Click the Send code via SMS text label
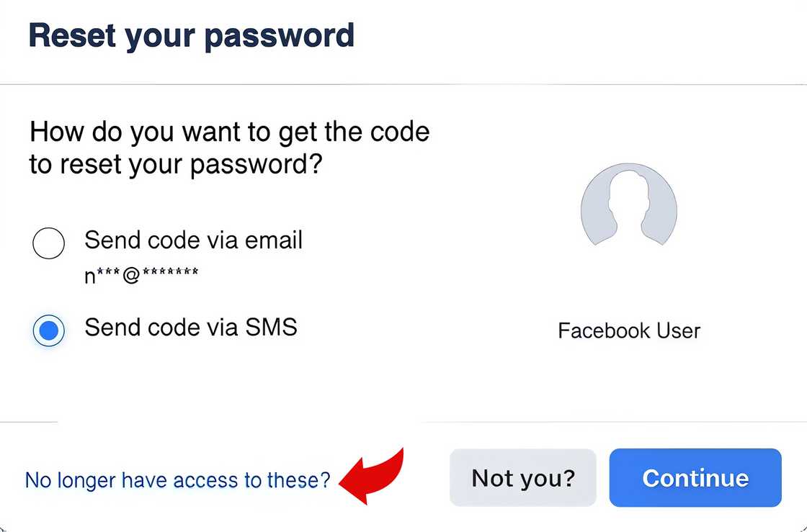The image size is (807, 532). tap(191, 328)
